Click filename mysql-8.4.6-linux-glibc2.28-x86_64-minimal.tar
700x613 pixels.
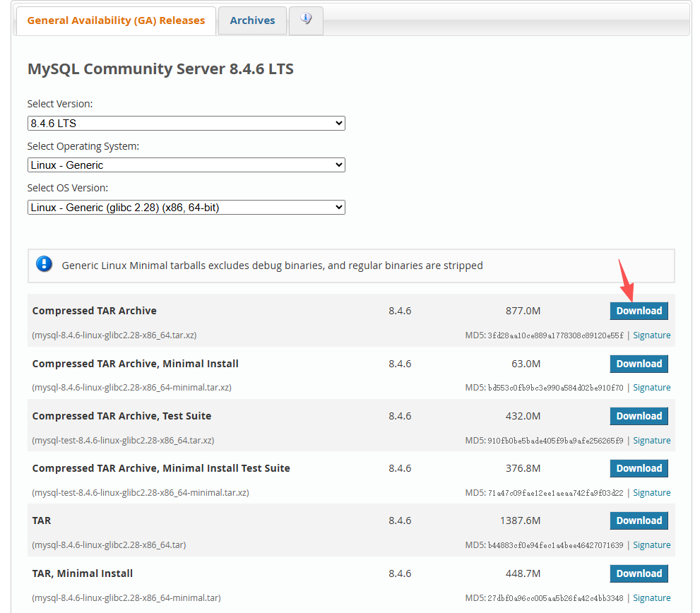point(126,598)
